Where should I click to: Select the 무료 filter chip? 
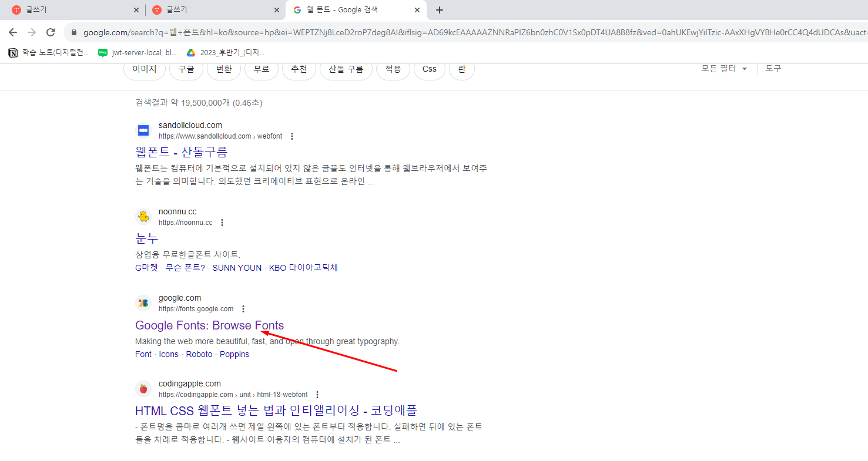[262, 69]
